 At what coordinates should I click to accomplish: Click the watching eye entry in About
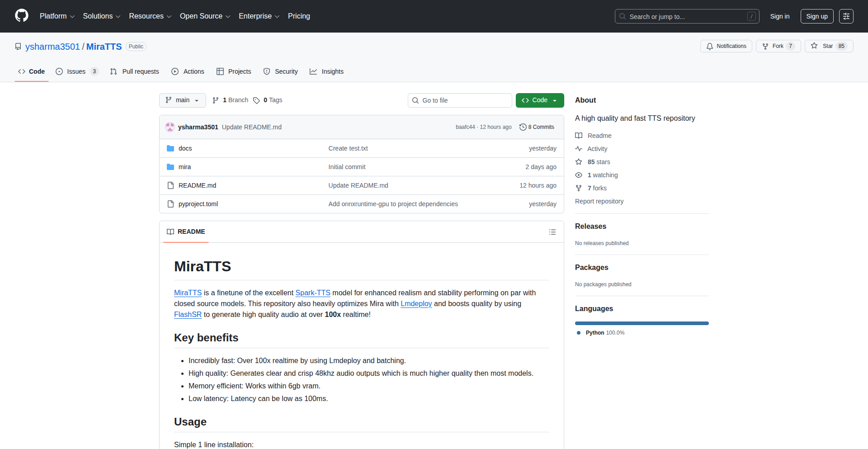click(x=596, y=175)
